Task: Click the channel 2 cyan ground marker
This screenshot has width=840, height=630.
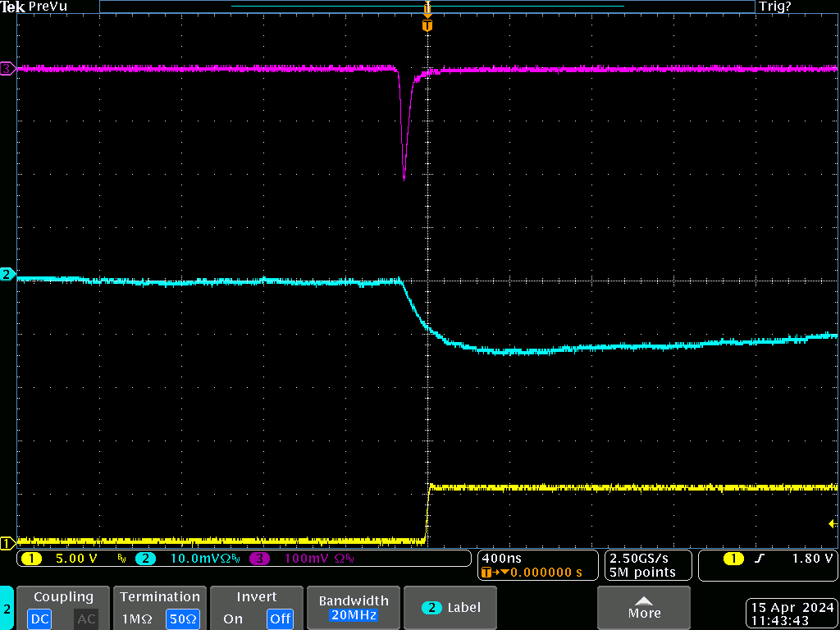Action: pyautogui.click(x=7, y=274)
